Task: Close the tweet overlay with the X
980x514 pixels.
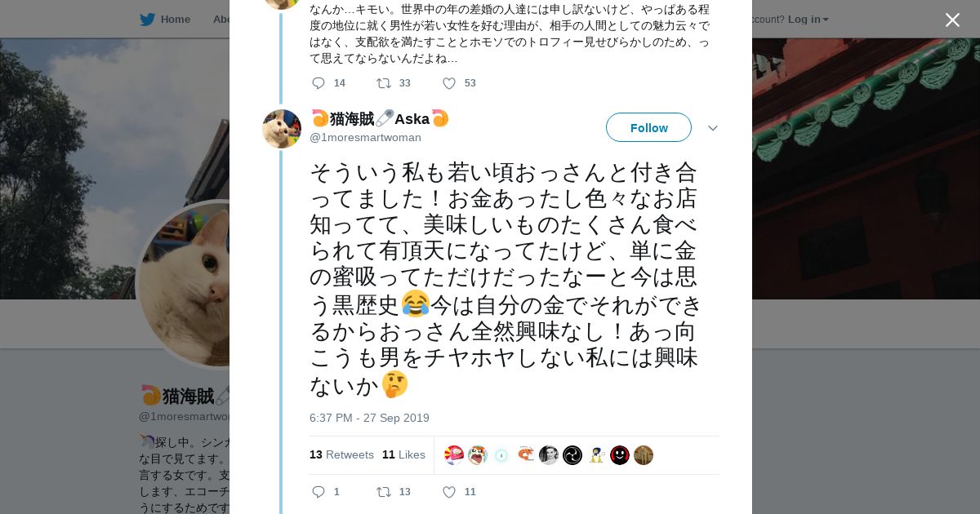Action: tap(952, 20)
